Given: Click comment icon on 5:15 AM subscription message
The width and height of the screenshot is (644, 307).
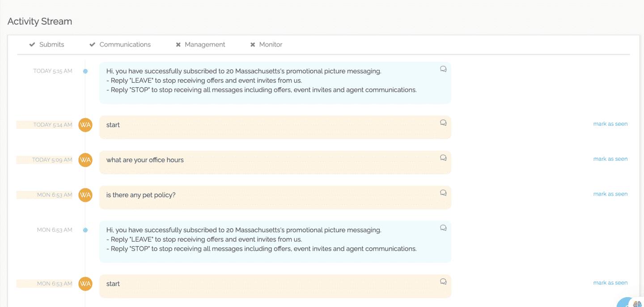Looking at the screenshot, I should click(x=443, y=69).
